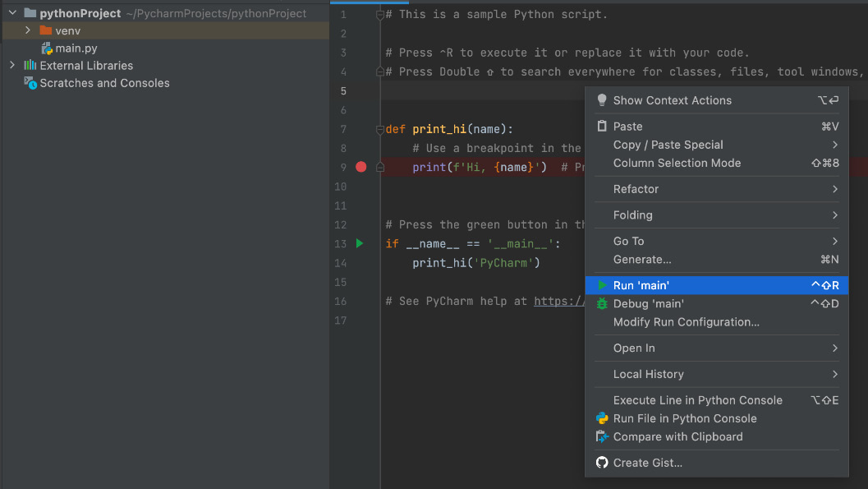Image resolution: width=868 pixels, height=489 pixels.
Task: Choose Show Context Actions
Action: (717, 100)
